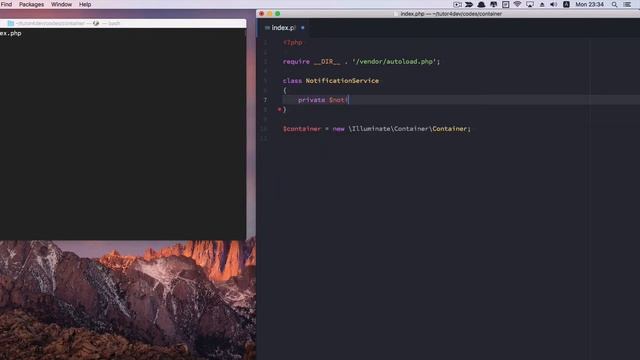Click the Dropbox-like icon in the menu bar
Viewport: 640px width, 360px height.
[x=493, y=4]
